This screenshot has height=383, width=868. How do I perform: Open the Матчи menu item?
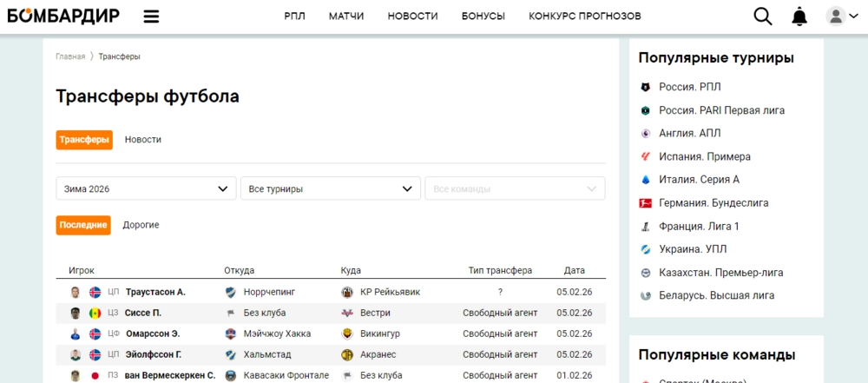346,17
